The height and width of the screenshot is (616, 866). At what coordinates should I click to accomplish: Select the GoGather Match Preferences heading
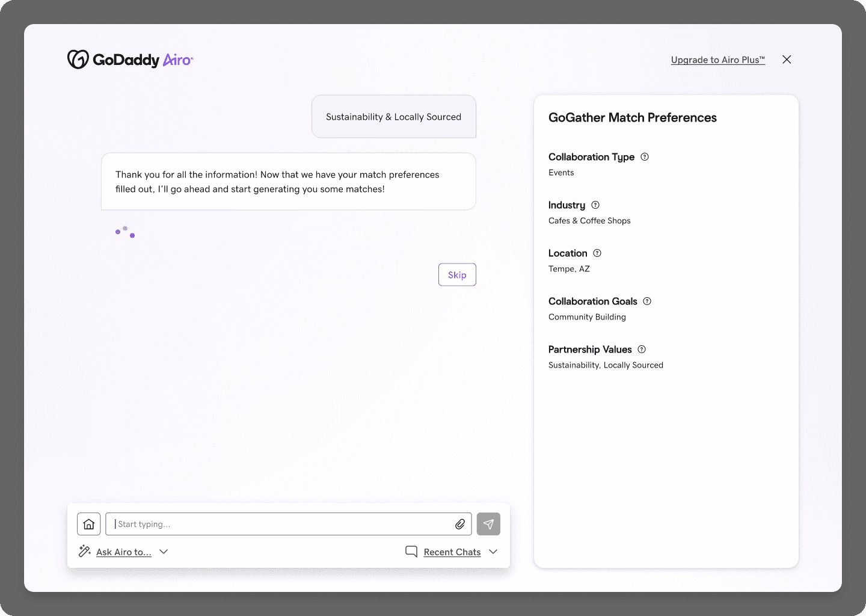click(633, 118)
